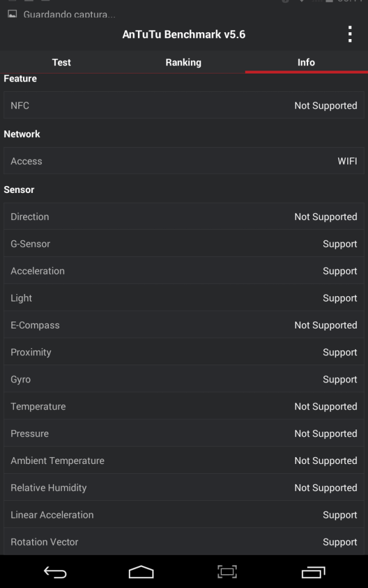
Task: Tap the AnTuTu Benchmark v5.6 title
Action: click(x=184, y=34)
